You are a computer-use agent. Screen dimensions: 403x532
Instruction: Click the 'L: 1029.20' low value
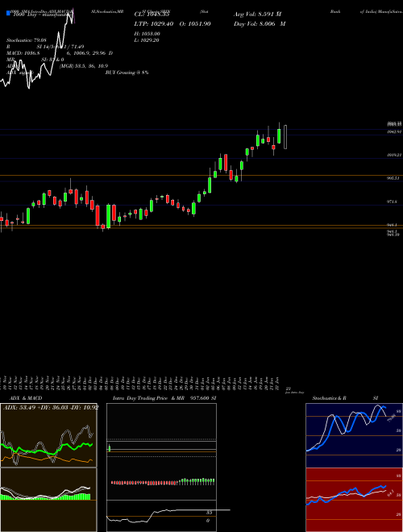pos(147,40)
